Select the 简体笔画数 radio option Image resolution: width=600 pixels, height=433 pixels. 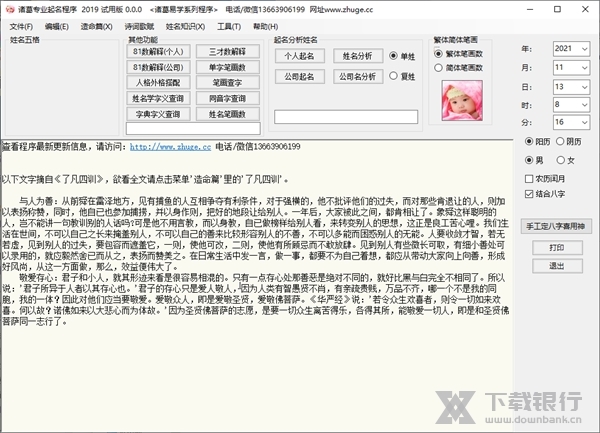click(458, 68)
